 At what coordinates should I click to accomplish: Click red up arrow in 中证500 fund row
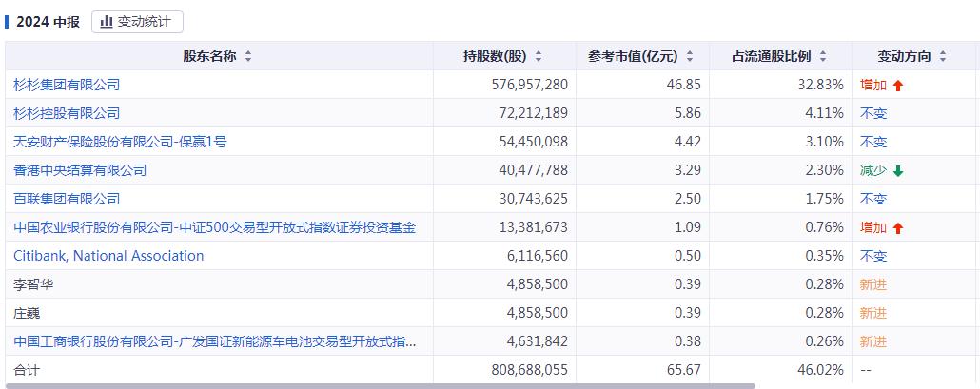coord(898,228)
